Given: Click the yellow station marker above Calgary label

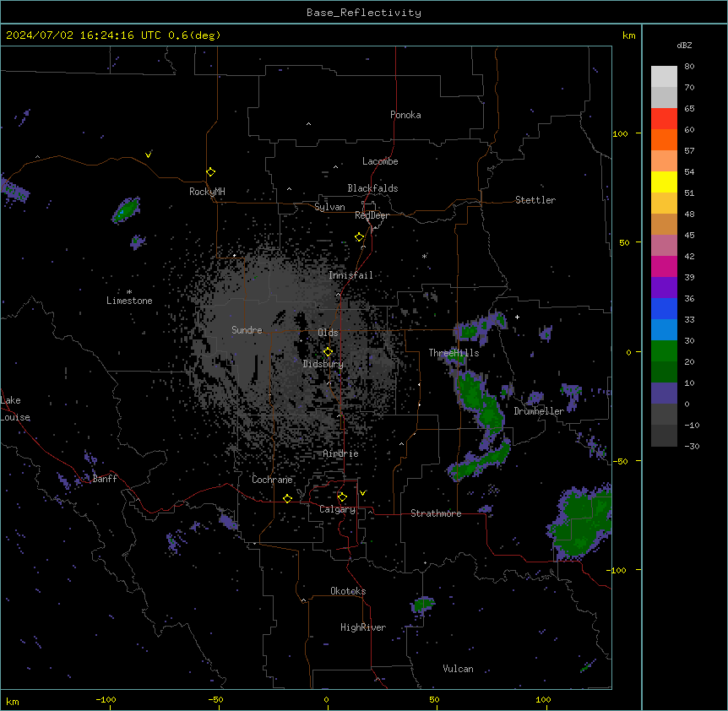Looking at the screenshot, I should click(x=342, y=497).
